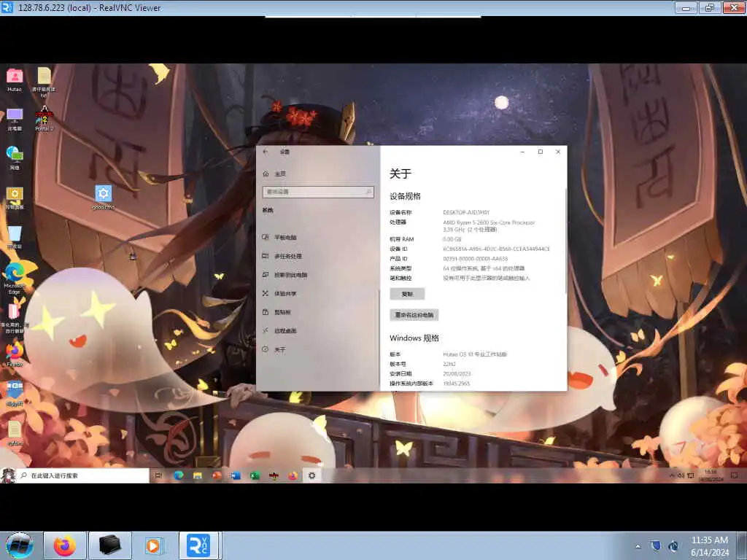Open the pink desktop icon below Microsoft Edge
Screen dimensions: 747x560
[x=15, y=318]
